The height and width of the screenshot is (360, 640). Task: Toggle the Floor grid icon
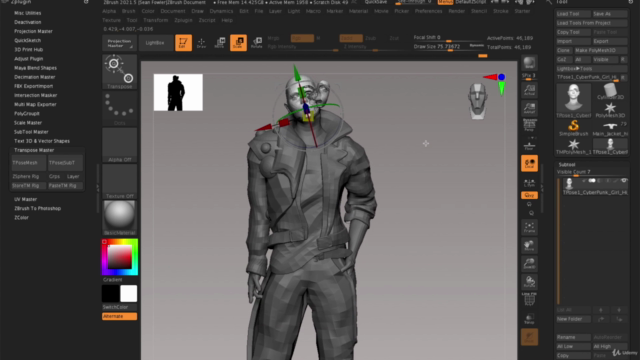point(529,145)
